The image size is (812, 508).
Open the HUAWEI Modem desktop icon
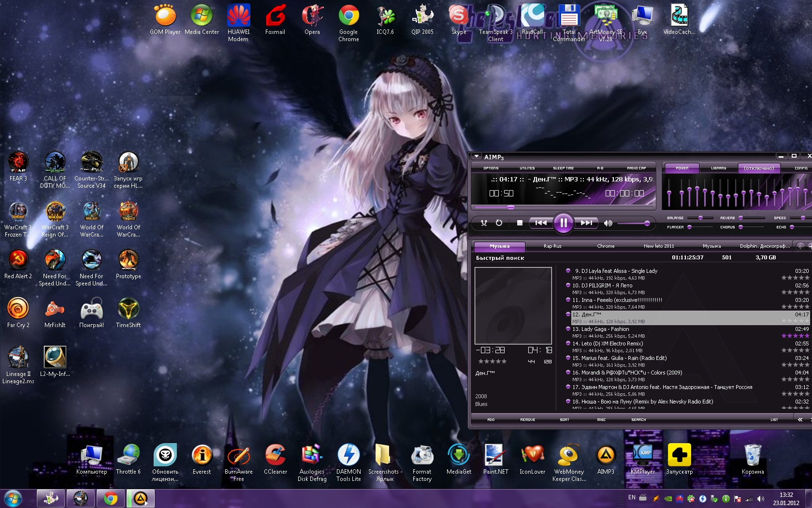point(238,22)
